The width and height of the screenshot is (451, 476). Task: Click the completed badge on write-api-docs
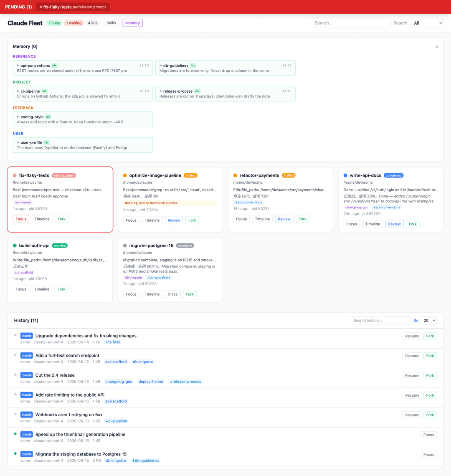(x=394, y=175)
